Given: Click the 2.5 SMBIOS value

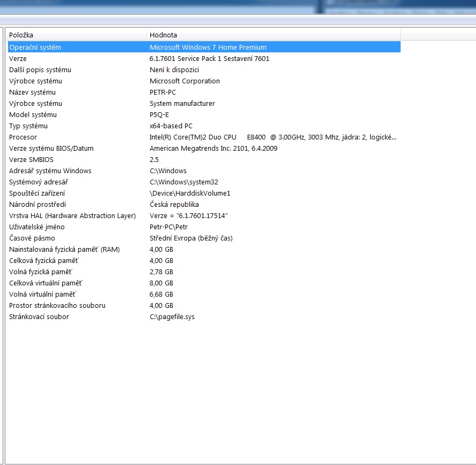Looking at the screenshot, I should 154,160.
